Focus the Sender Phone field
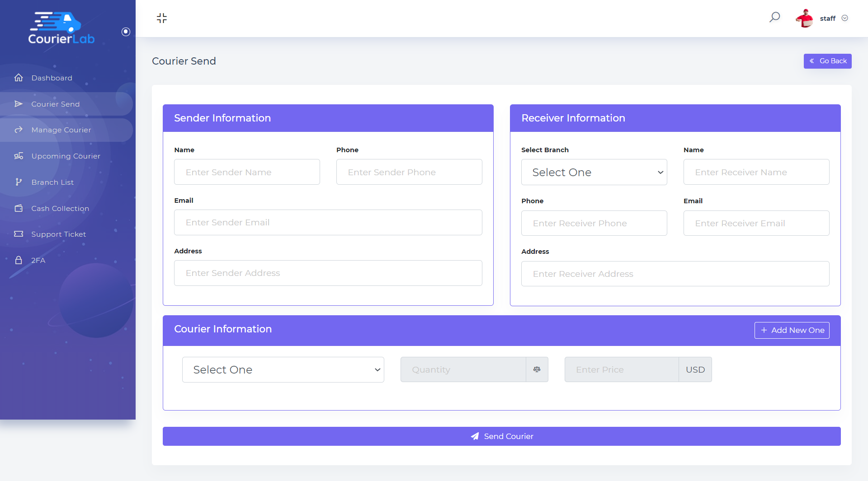Image resolution: width=868 pixels, height=481 pixels. [x=409, y=172]
